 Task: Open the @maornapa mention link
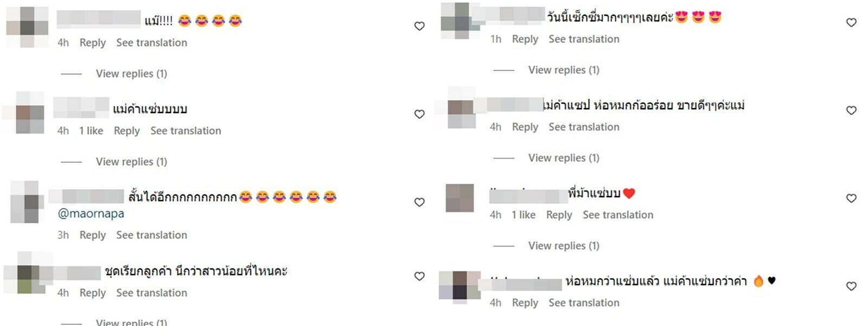click(91, 214)
